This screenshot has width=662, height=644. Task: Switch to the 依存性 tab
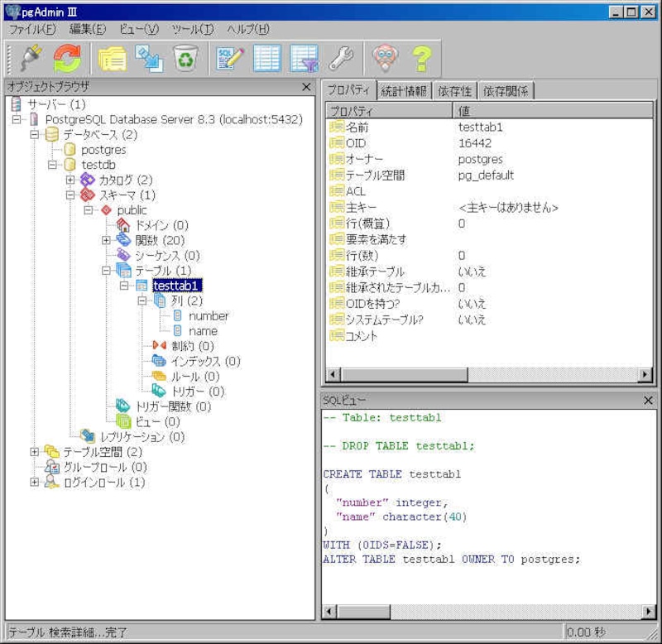coord(455,91)
